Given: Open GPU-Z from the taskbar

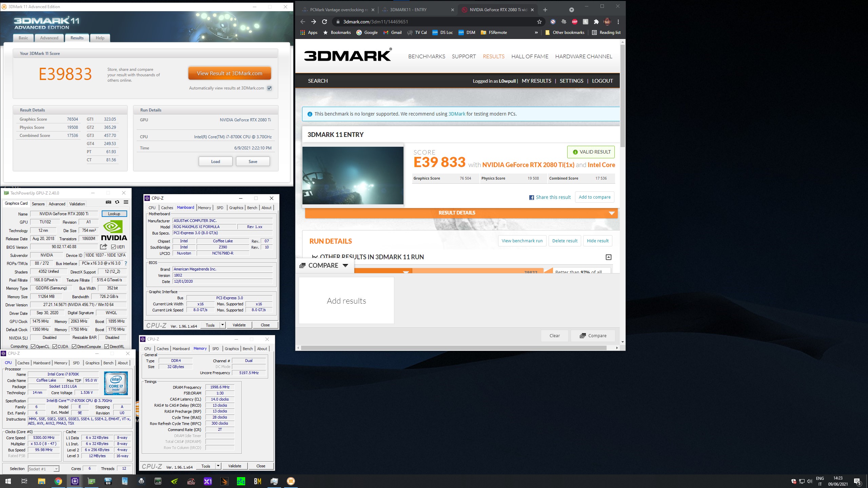Looking at the screenshot, I should 92,481.
